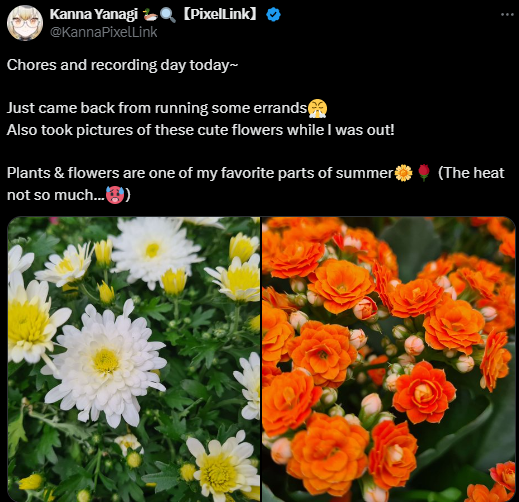Click the yellow blossom emoji after summer

coord(403,173)
